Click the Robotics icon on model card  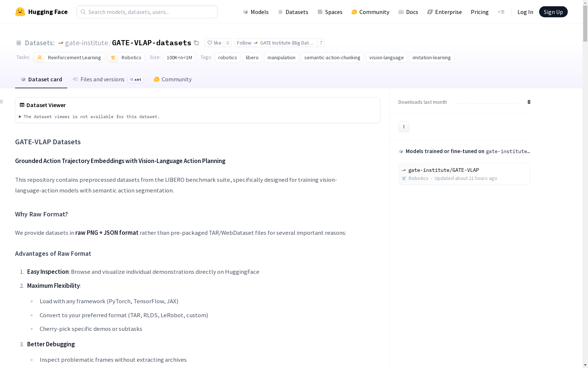404,178
